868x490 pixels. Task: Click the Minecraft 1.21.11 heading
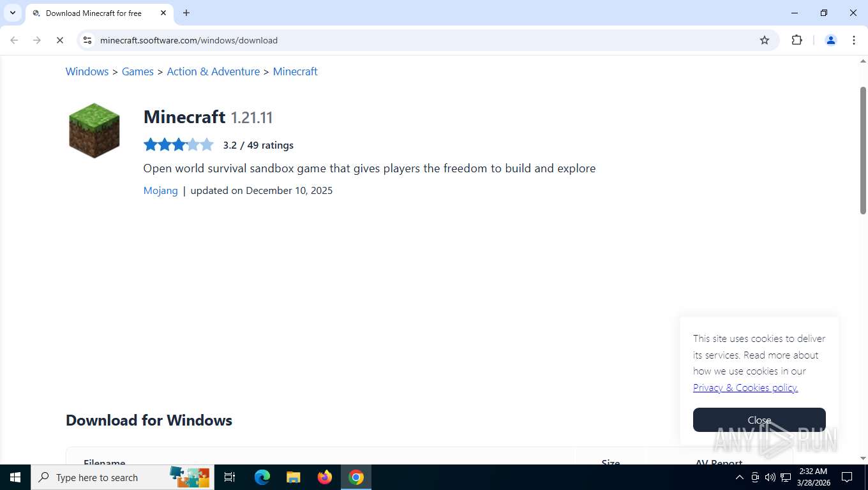[208, 117]
